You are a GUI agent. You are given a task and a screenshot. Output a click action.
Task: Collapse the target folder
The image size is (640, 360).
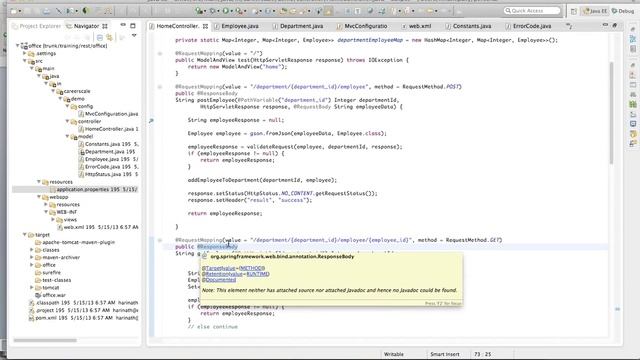(24, 235)
